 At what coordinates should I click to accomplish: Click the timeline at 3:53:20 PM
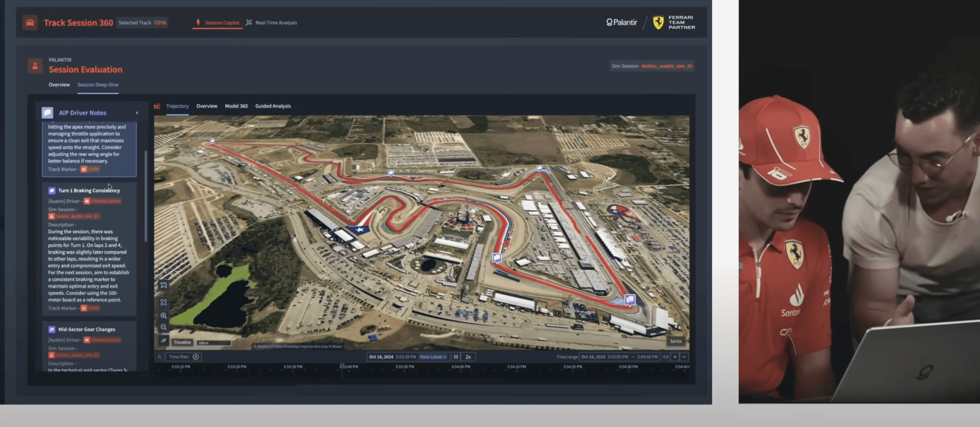237,367
